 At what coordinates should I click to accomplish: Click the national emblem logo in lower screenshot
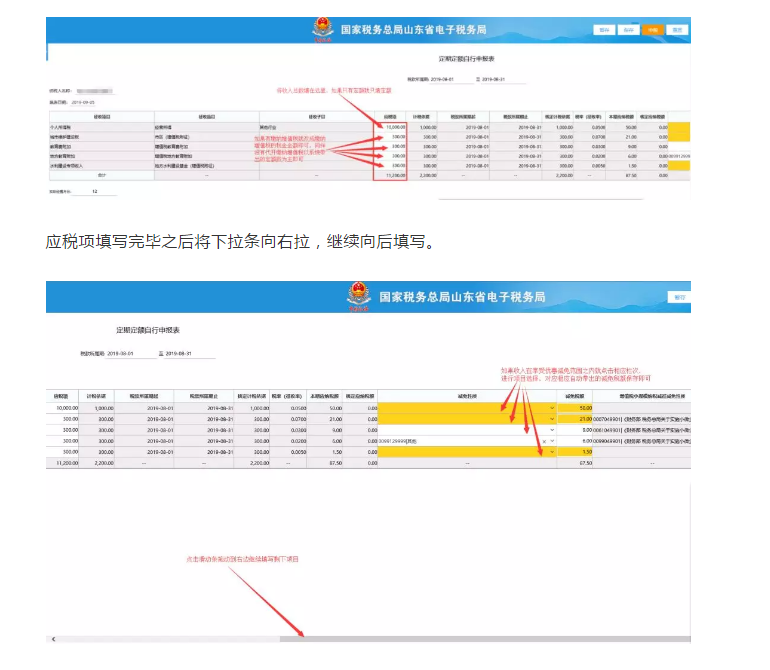click(x=358, y=296)
